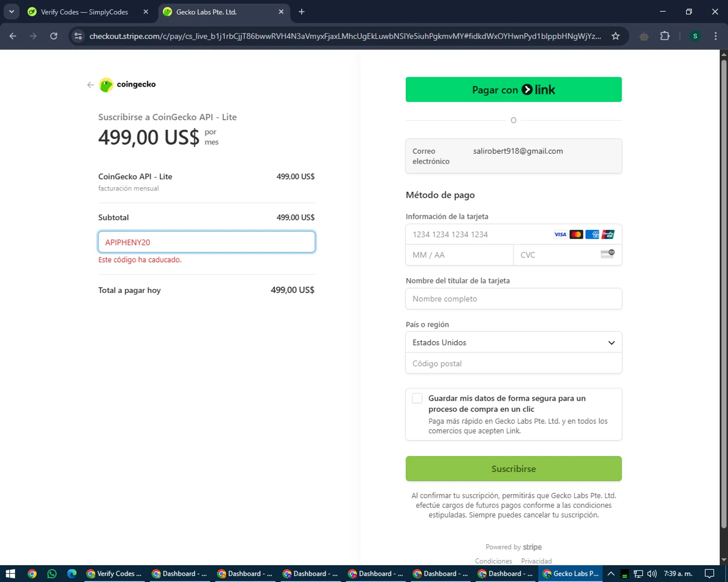
Task: Click the Powered by stripe link
Action: pyautogui.click(x=513, y=547)
